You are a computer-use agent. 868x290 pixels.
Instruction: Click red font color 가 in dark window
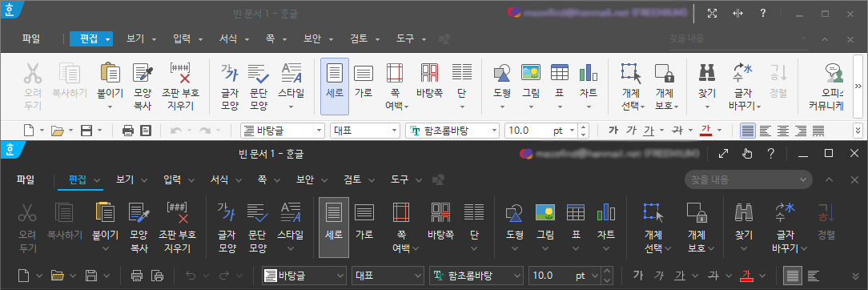point(746,275)
